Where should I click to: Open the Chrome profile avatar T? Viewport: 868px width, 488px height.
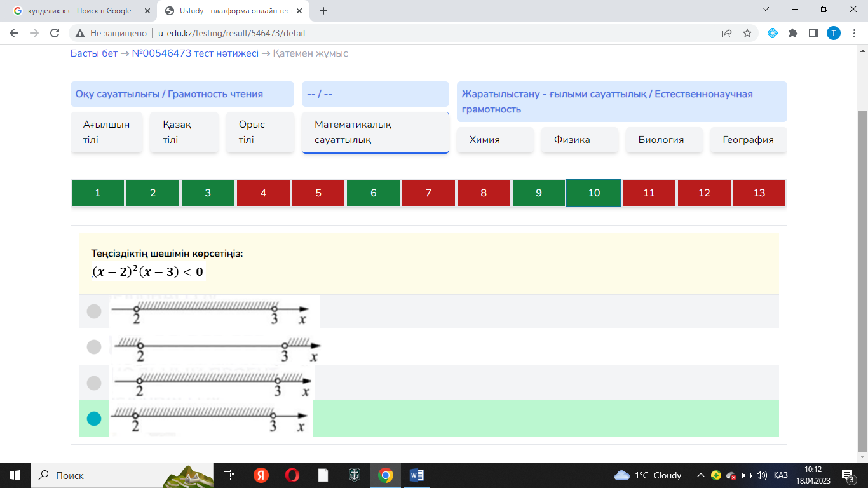pos(833,33)
